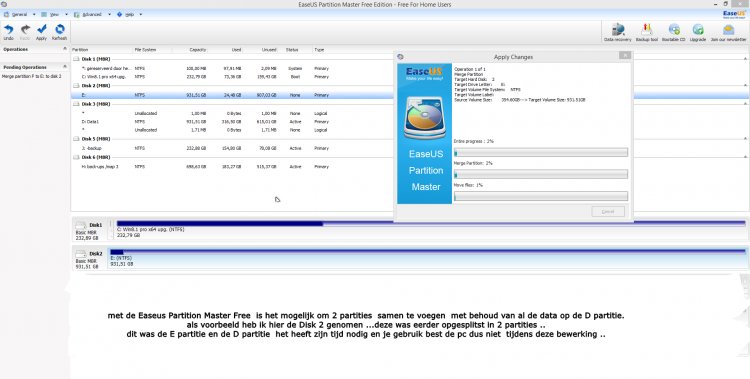This screenshot has height=379, width=750.
Task: Collapse the Pending Operations panel
Action: 65,67
